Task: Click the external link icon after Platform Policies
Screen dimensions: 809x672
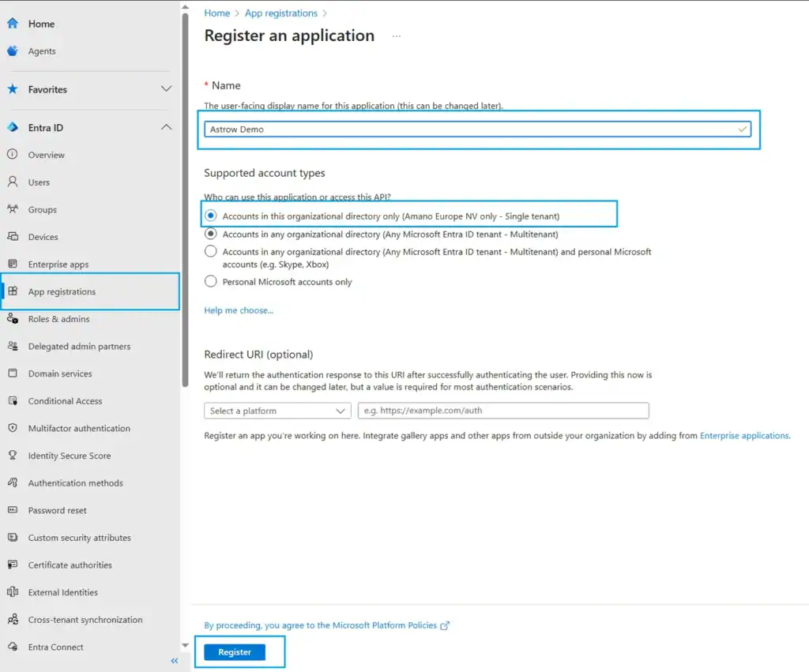Action: (445, 625)
